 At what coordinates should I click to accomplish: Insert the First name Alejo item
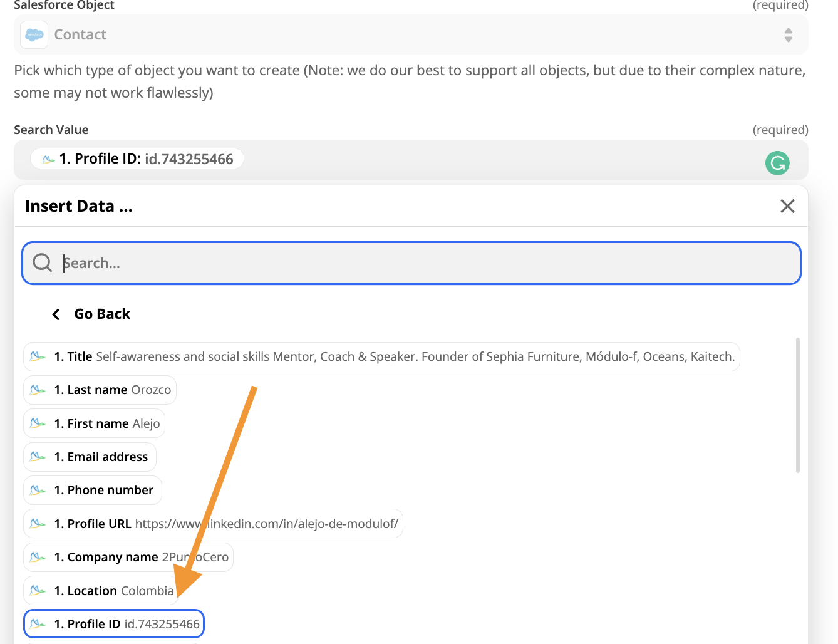pyautogui.click(x=94, y=423)
